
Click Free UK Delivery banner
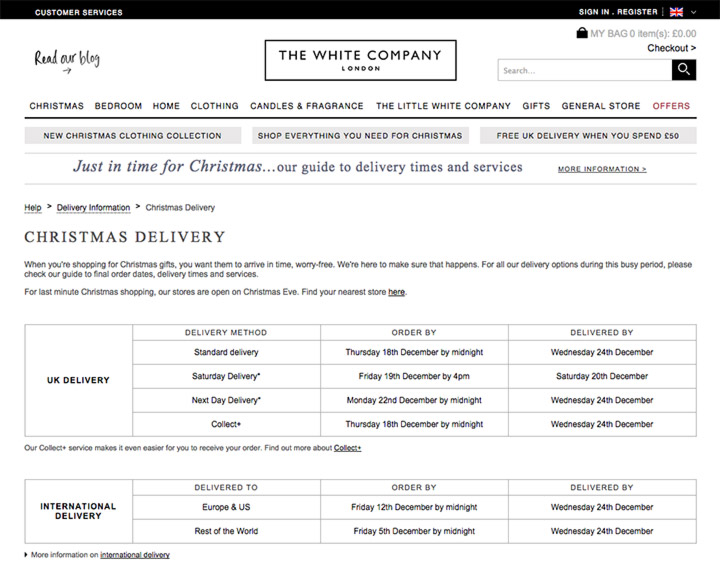588,135
